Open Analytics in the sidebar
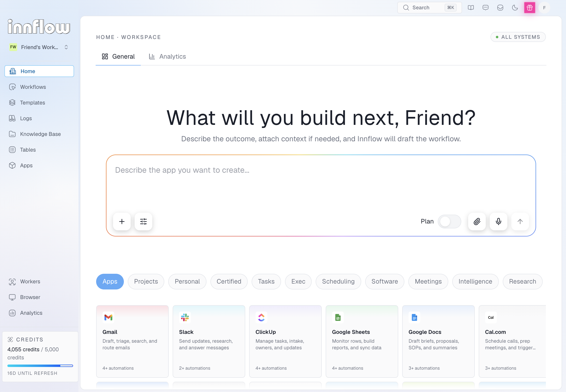The height and width of the screenshot is (392, 566). [x=39, y=313]
